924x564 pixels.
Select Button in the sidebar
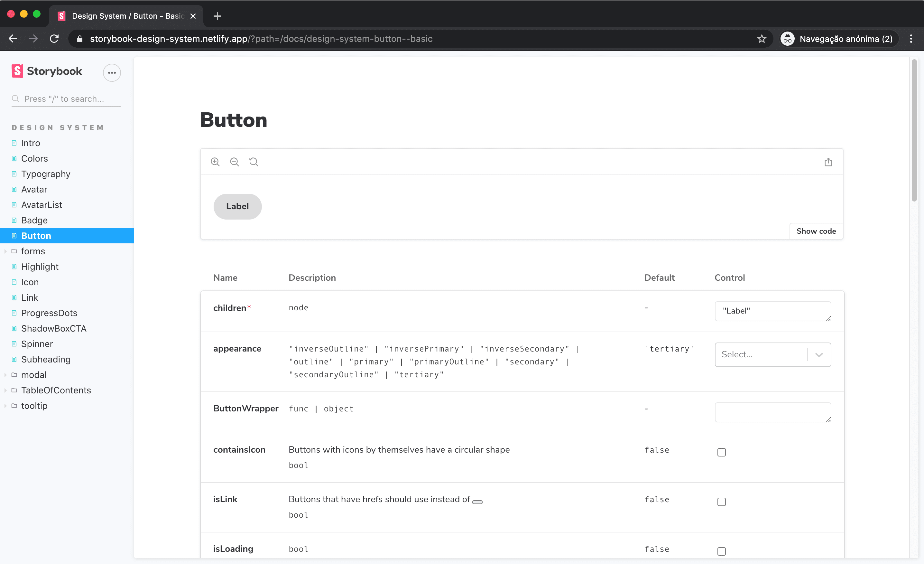tap(67, 236)
